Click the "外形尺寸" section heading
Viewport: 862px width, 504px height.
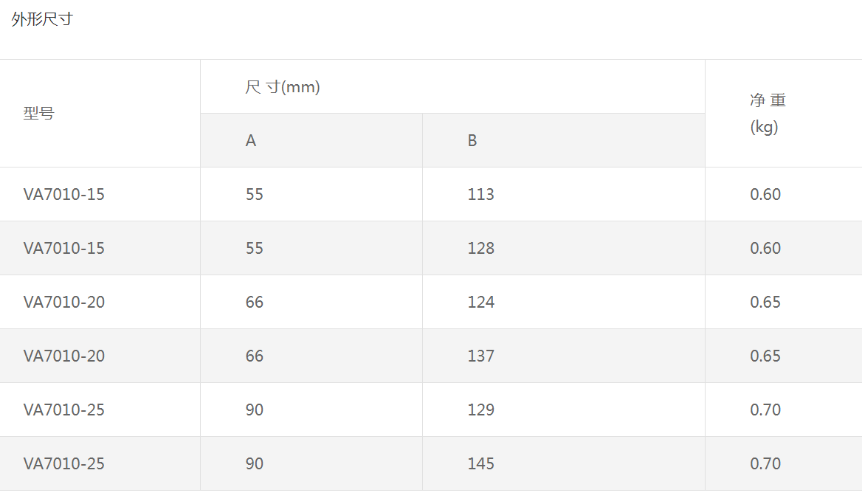tap(42, 20)
